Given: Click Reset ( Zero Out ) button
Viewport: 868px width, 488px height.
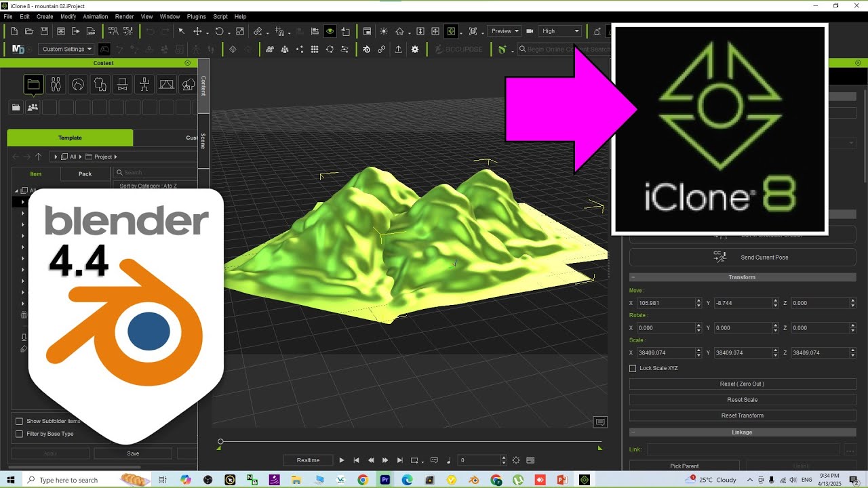Looking at the screenshot, I should pos(743,384).
